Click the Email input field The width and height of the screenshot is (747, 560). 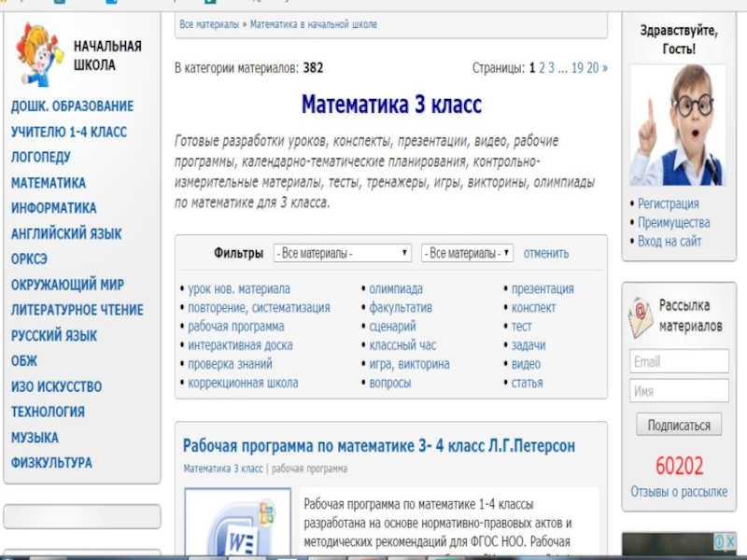tap(679, 362)
